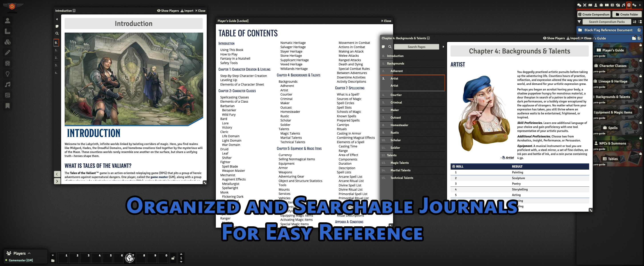Click the search icon in Introduction journal sidebar

pyautogui.click(x=57, y=33)
